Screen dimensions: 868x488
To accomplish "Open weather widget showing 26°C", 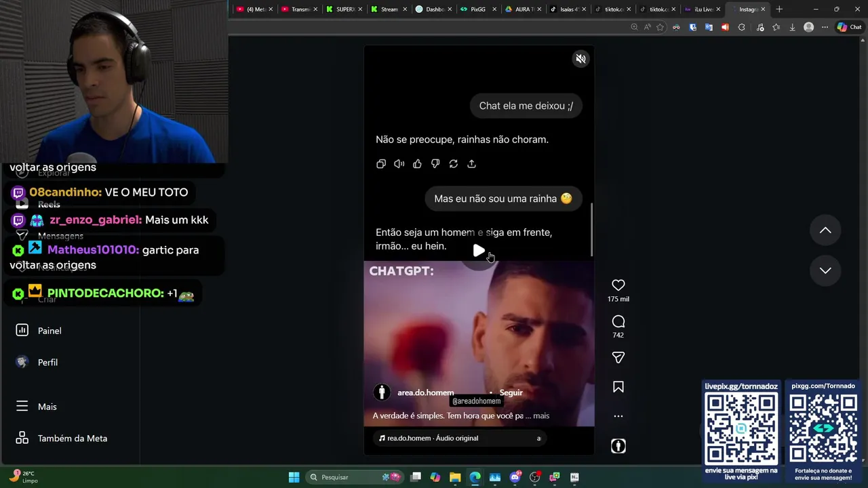I will tap(24, 476).
